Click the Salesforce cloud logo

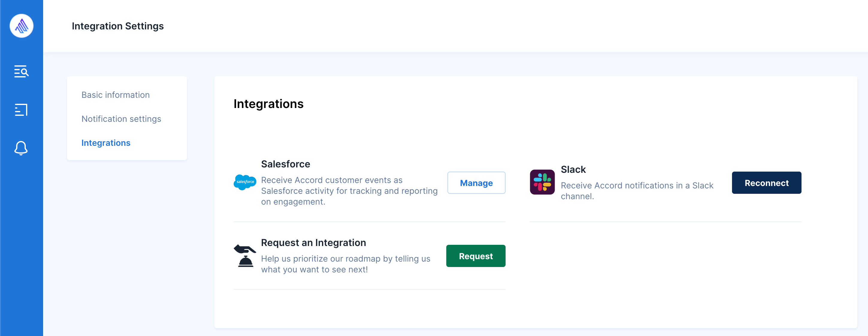pos(245,182)
